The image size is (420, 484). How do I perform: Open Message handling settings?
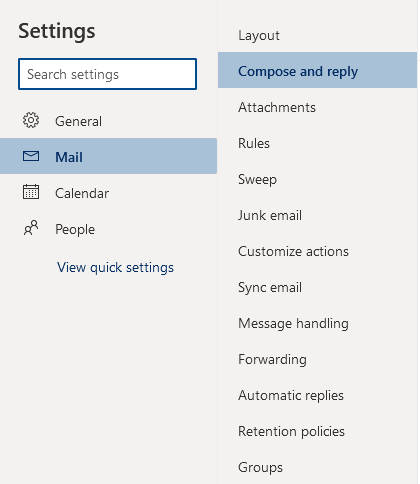point(317,323)
